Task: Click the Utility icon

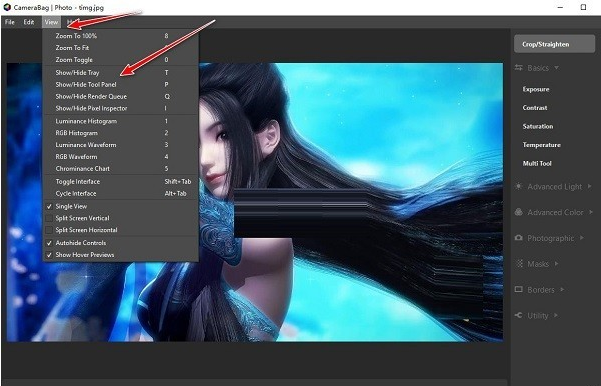Action: 519,315
